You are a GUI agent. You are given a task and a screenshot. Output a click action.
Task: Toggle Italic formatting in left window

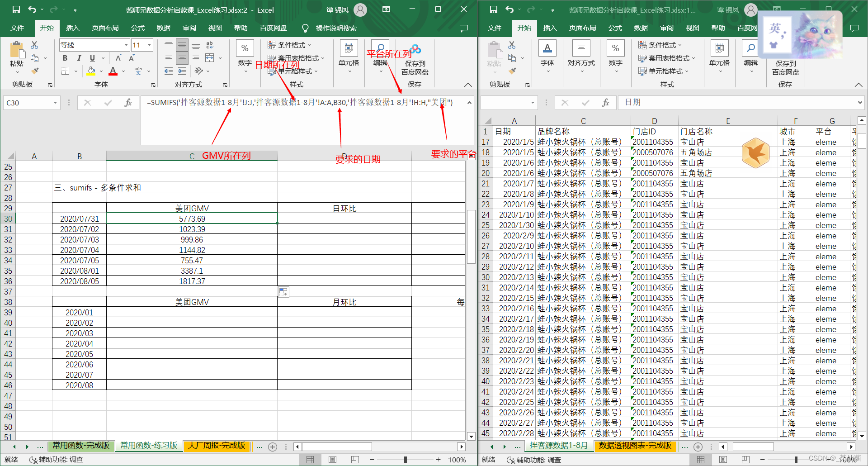point(79,58)
